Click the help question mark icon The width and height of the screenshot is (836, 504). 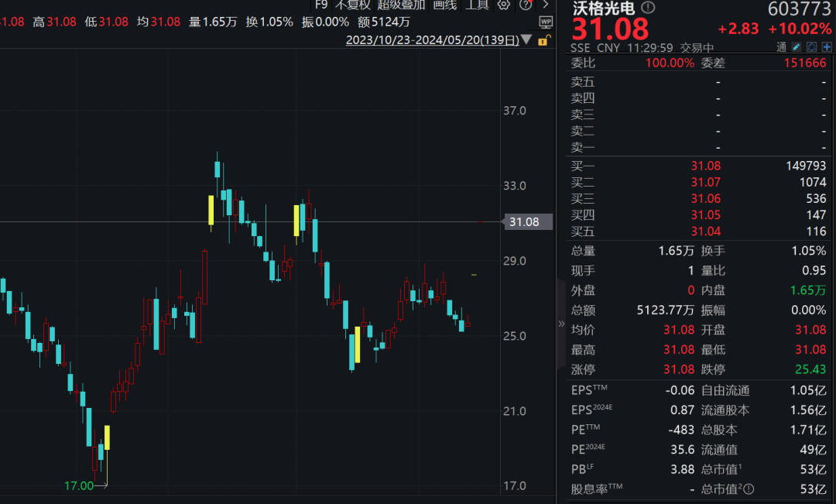click(524, 5)
